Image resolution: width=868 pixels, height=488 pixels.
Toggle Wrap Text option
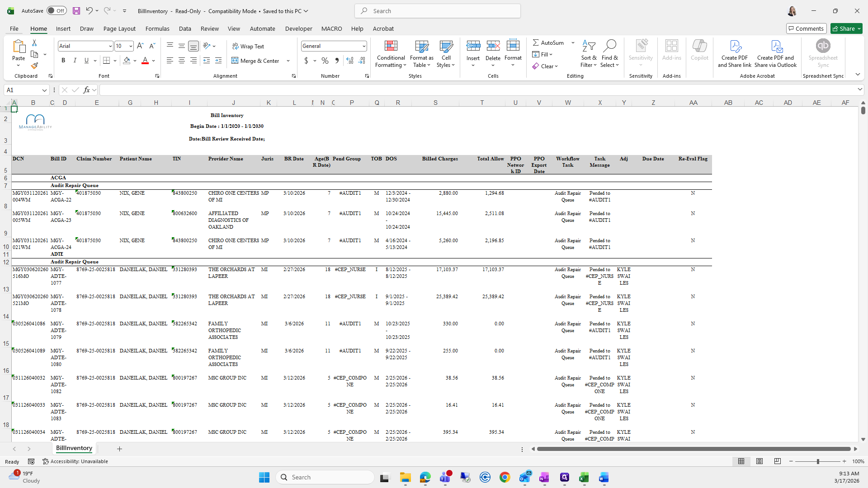pos(248,47)
